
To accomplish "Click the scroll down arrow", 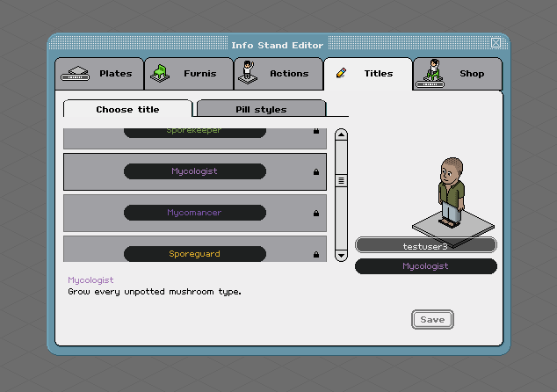I will tap(341, 255).
